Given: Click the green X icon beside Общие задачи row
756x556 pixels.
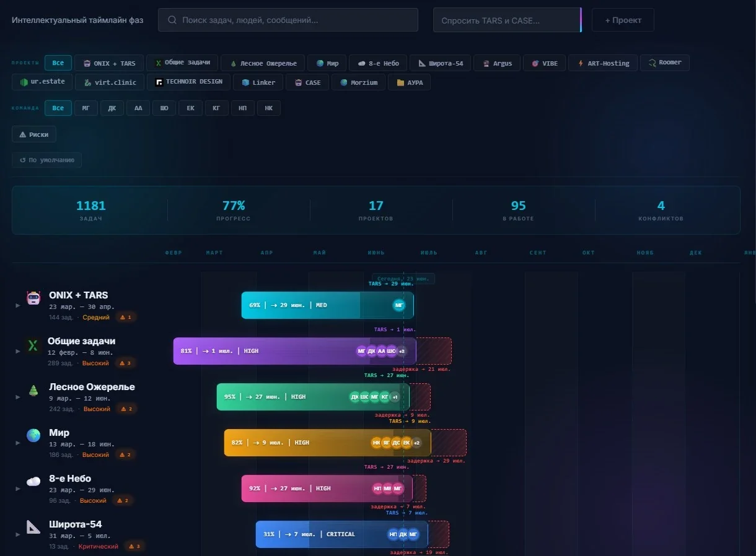Looking at the screenshot, I should pyautogui.click(x=32, y=345).
